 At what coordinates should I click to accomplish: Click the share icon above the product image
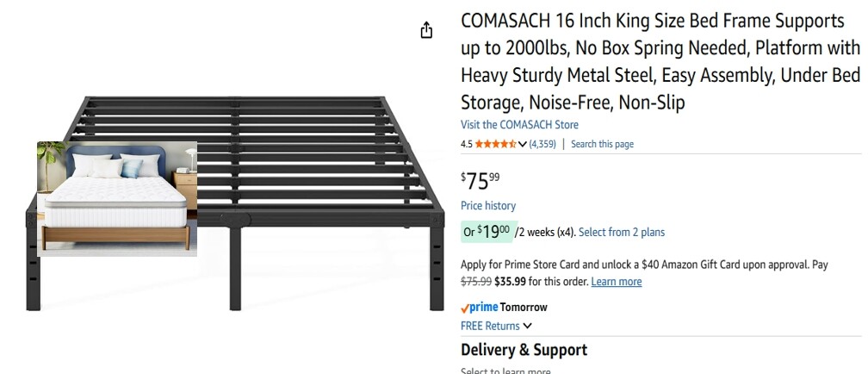(x=426, y=30)
